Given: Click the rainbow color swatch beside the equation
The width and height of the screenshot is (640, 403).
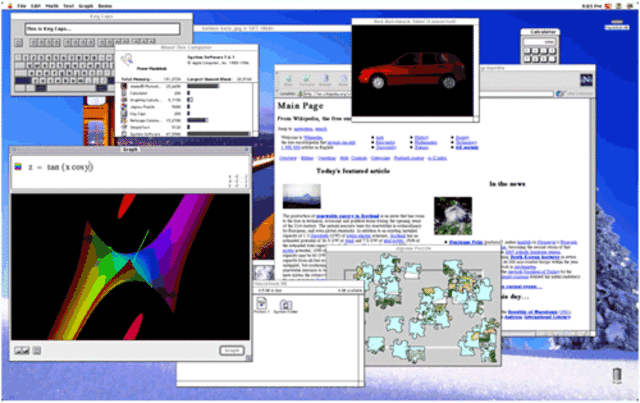Looking at the screenshot, I should coord(18,167).
